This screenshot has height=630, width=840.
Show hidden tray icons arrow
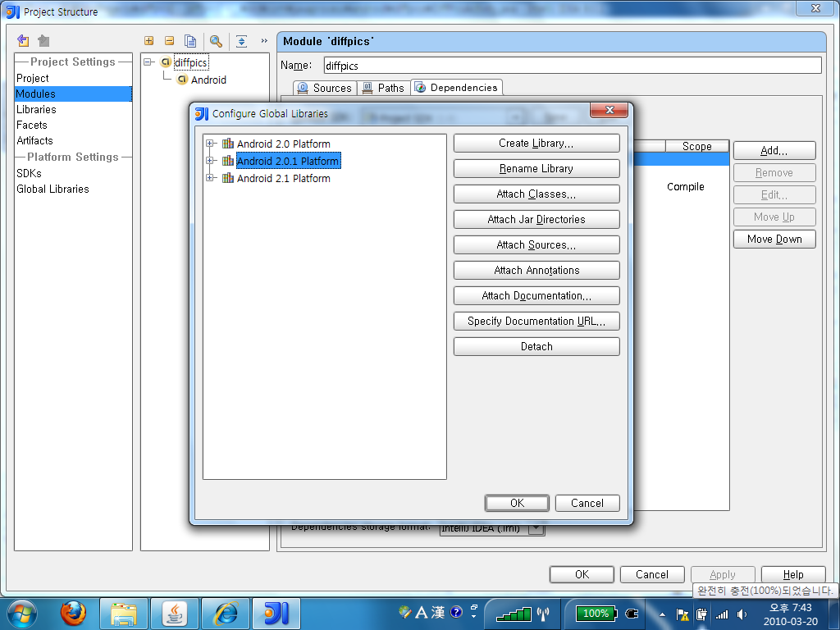point(662,614)
